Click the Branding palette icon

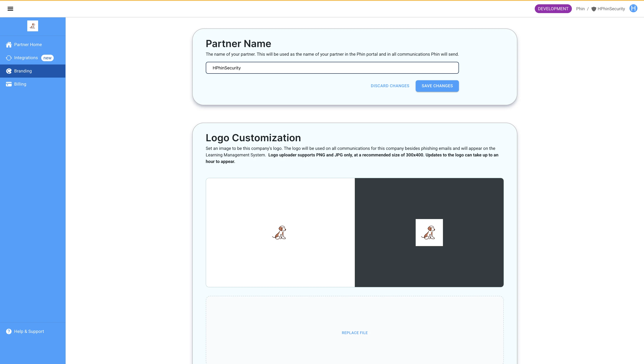(x=9, y=71)
